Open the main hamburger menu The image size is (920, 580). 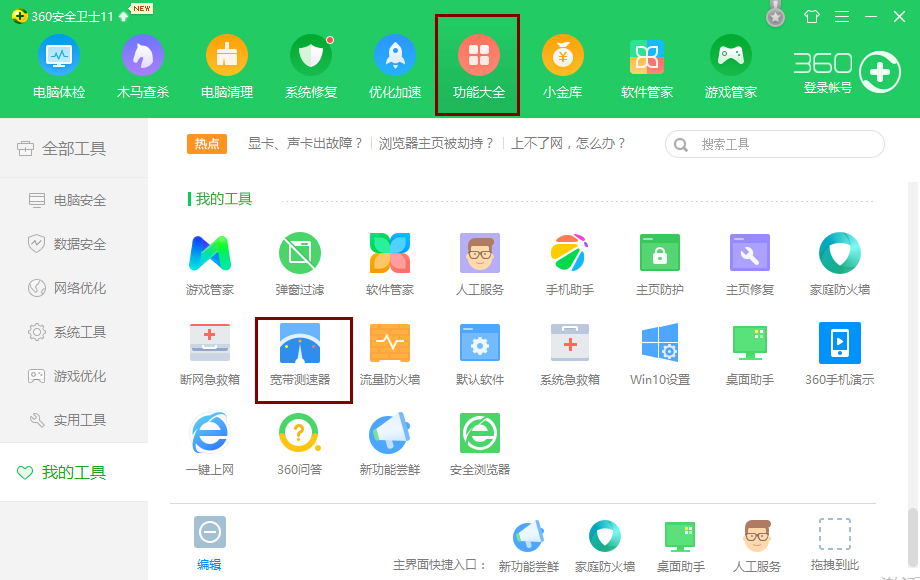pos(842,16)
